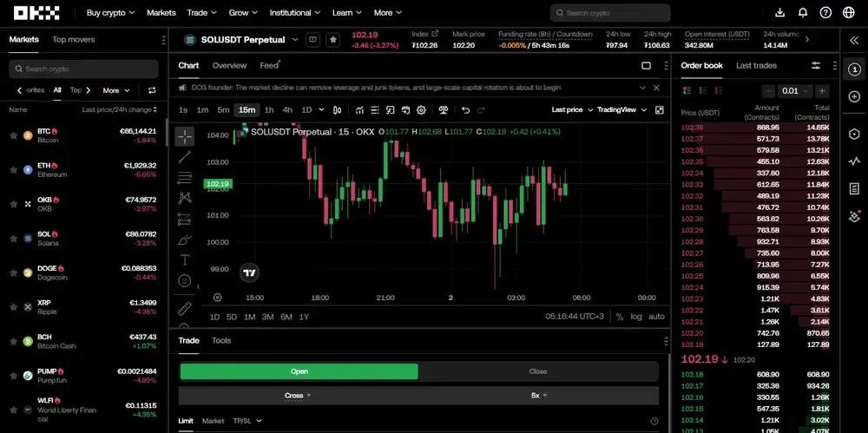Image resolution: width=868 pixels, height=433 pixels.
Task: Open Last price dropdown
Action: (x=572, y=110)
